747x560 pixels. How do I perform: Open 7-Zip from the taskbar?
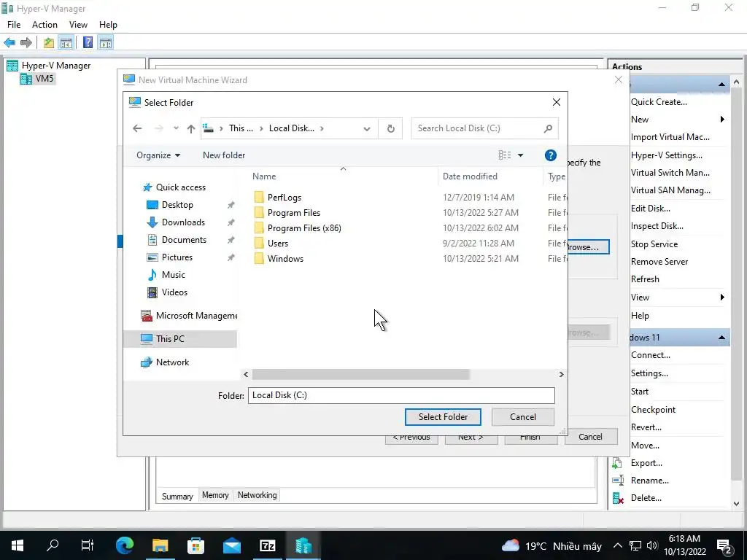267,545
